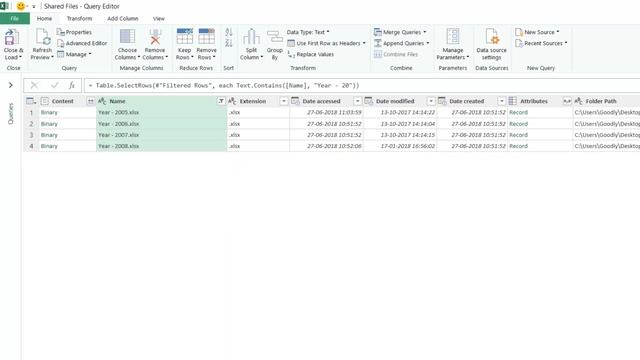Switch to the Transform tab
The height and width of the screenshot is (360, 640).
tap(79, 18)
